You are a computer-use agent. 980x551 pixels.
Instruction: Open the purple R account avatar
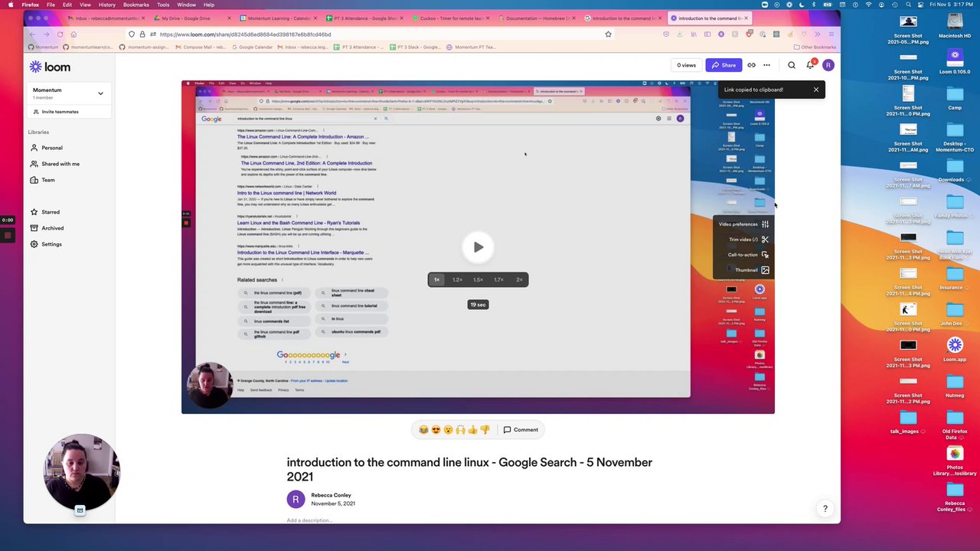(x=828, y=65)
